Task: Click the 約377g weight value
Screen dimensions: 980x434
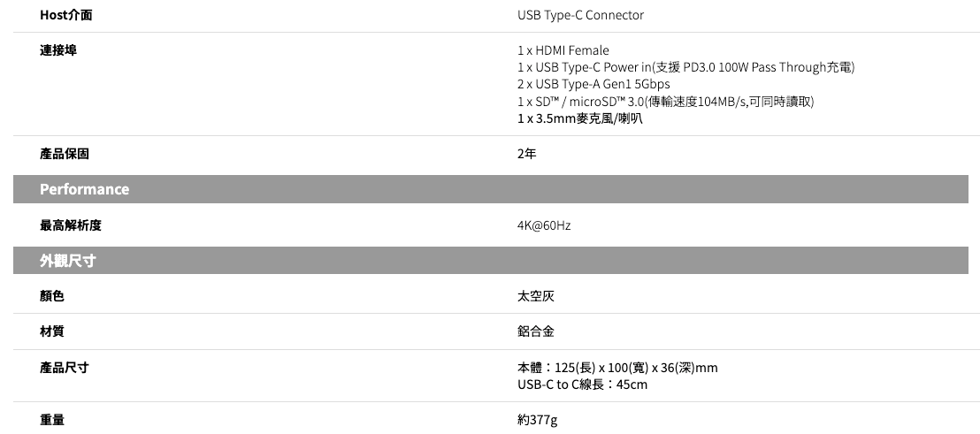Action: coord(537,420)
